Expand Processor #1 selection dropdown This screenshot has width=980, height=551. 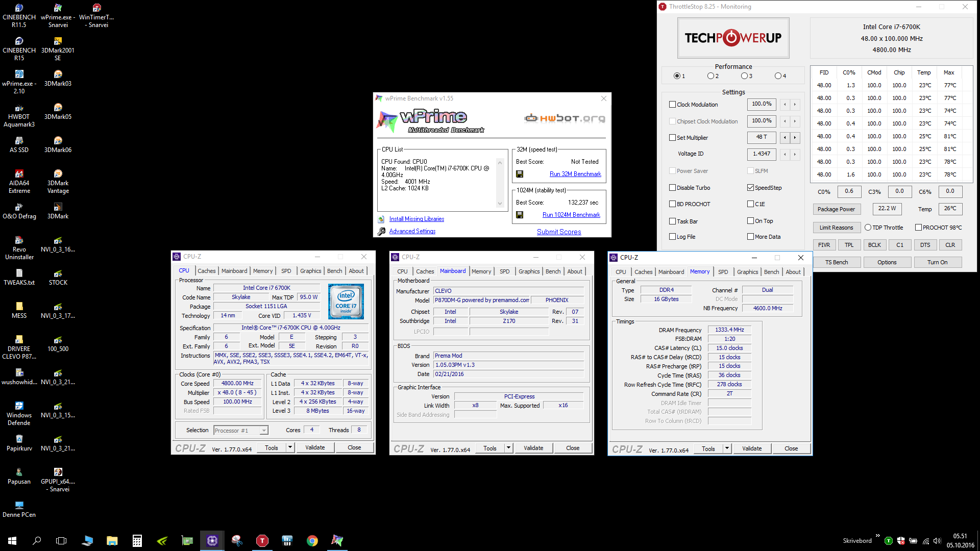(x=264, y=431)
